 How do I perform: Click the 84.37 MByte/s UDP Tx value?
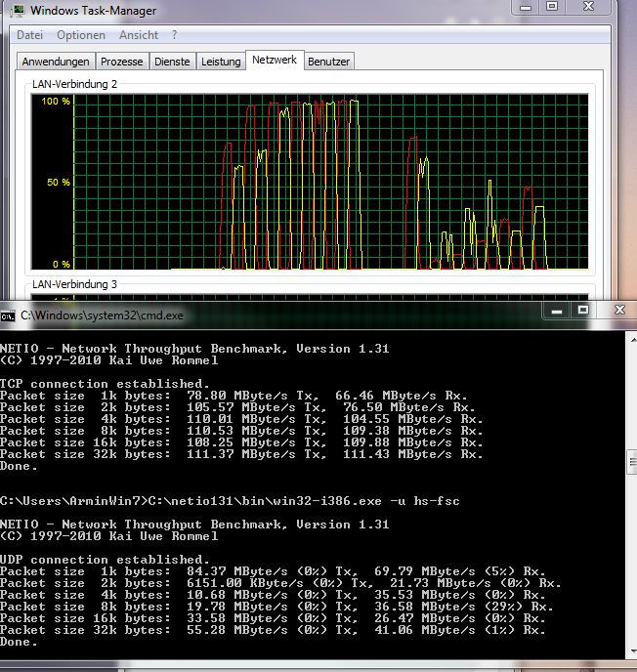tap(273, 571)
